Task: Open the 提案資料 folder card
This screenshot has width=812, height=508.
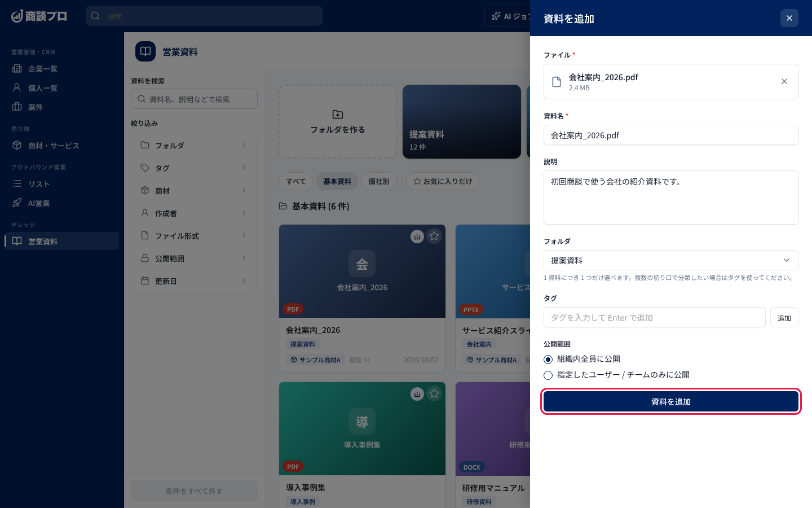Action: tap(462, 121)
